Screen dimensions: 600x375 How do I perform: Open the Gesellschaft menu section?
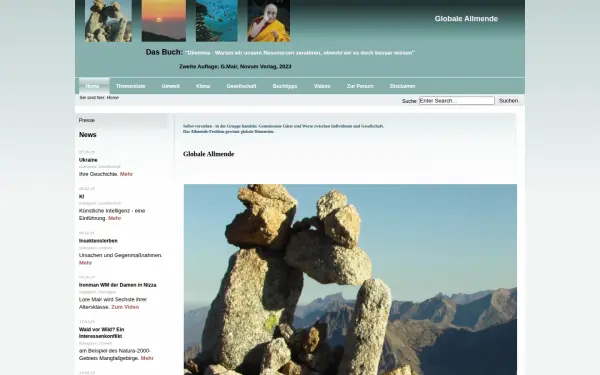click(241, 86)
